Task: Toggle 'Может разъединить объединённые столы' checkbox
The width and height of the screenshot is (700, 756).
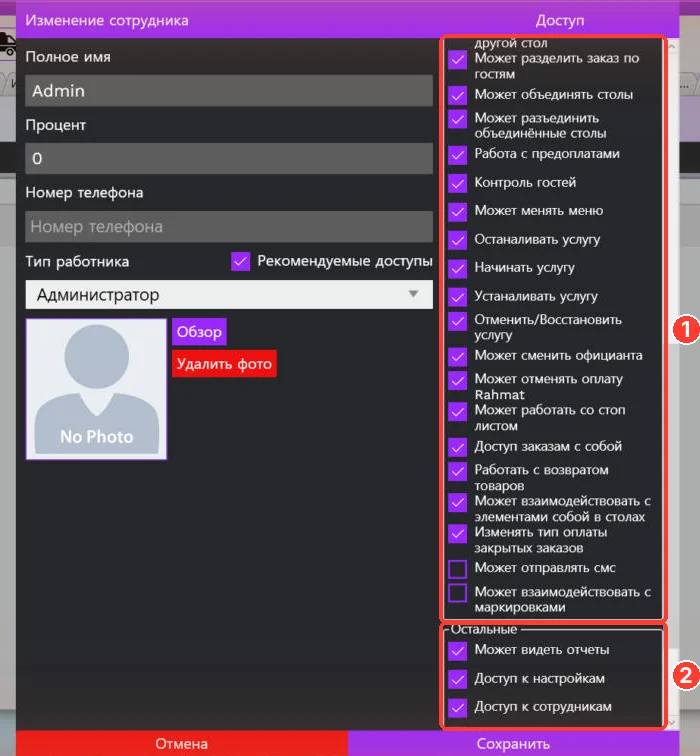Action: tap(457, 119)
